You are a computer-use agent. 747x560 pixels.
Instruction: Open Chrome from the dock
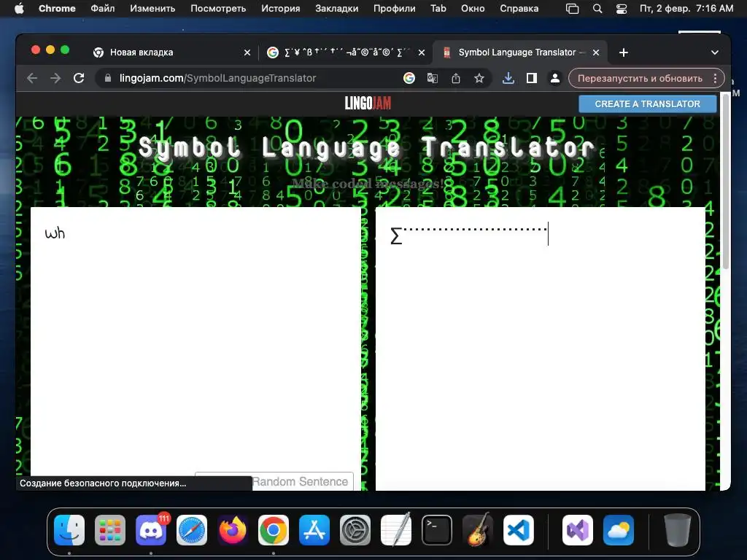(x=274, y=530)
